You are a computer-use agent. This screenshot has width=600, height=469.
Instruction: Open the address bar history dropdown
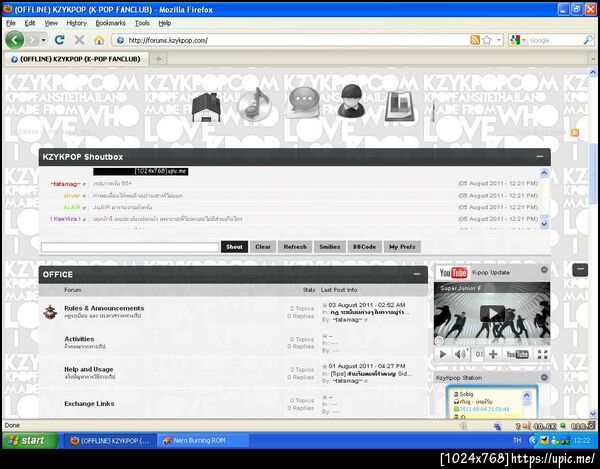pos(499,40)
